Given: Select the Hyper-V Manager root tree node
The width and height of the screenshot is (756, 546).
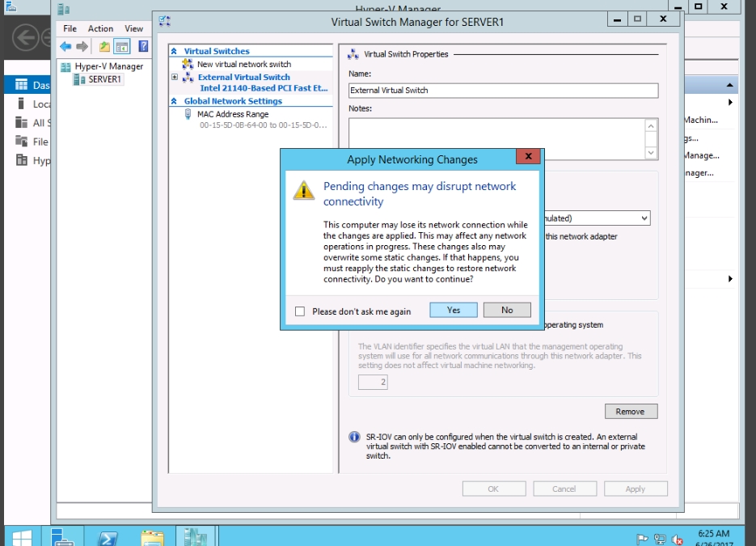Looking at the screenshot, I should point(109,66).
